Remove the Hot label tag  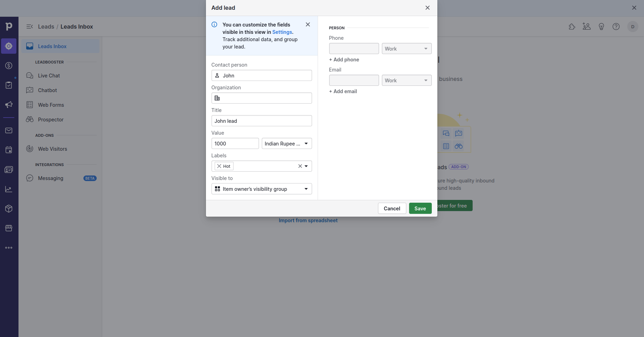[x=219, y=166]
